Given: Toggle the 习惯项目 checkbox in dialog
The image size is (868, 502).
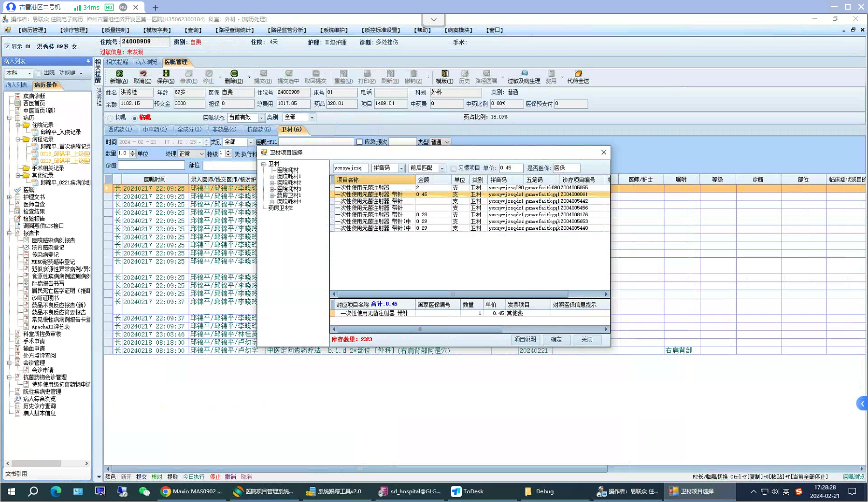Looking at the screenshot, I should pos(453,168).
